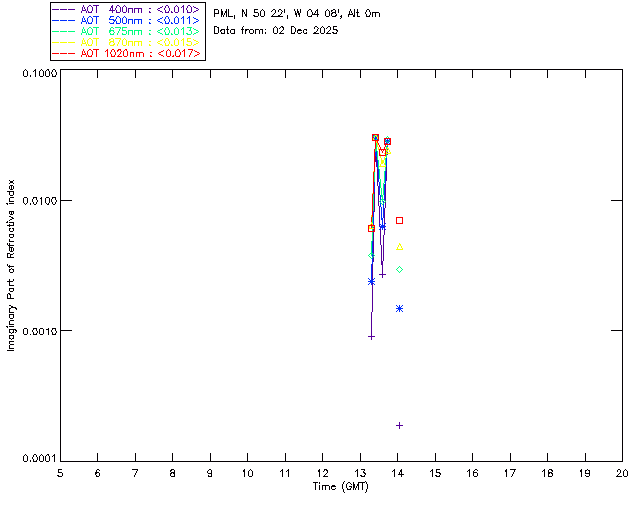Click the x-axis tick label 5
The width and height of the screenshot is (640, 512).
(60, 473)
